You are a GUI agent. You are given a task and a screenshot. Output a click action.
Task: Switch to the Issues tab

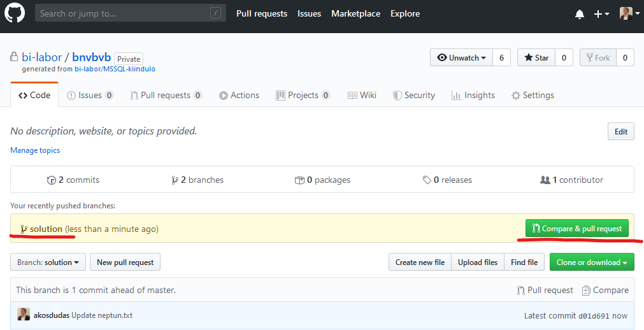pyautogui.click(x=90, y=95)
